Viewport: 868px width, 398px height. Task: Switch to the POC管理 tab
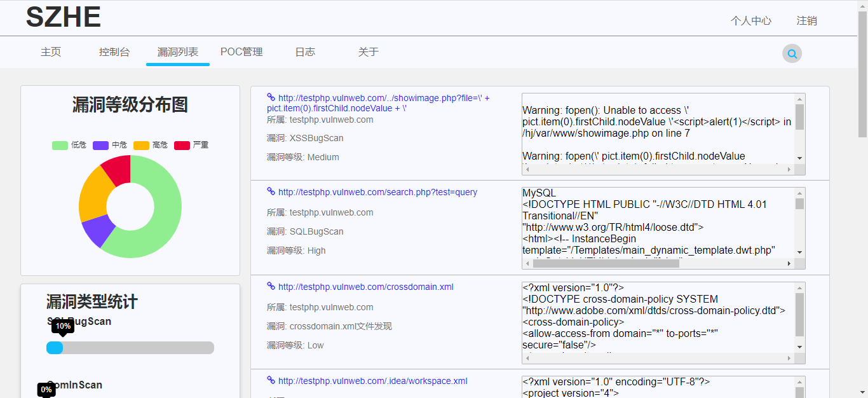[x=241, y=51]
